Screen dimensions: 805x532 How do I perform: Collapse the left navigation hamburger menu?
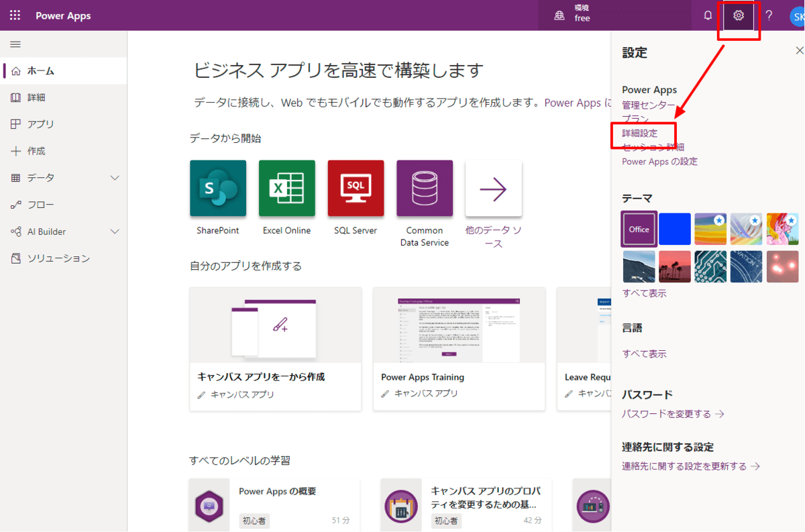coord(15,44)
